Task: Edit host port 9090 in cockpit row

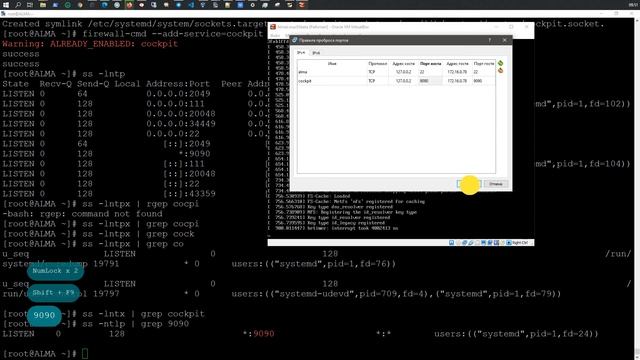Action: 430,81
